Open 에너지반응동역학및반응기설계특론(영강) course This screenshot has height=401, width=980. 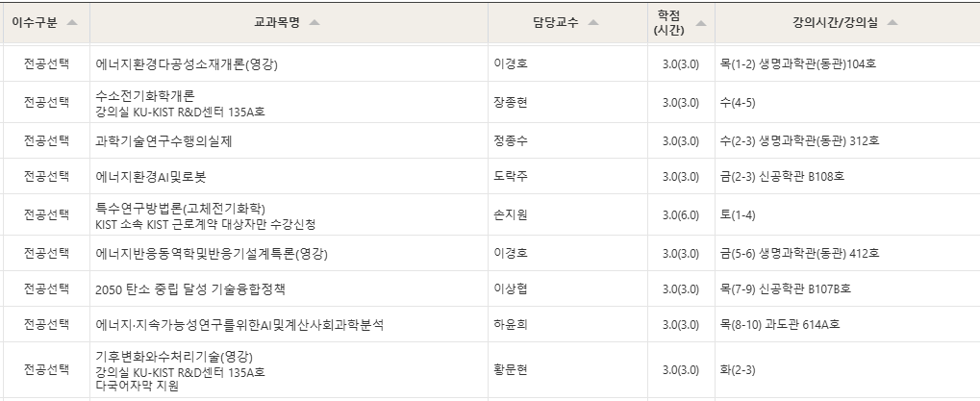[x=212, y=254]
